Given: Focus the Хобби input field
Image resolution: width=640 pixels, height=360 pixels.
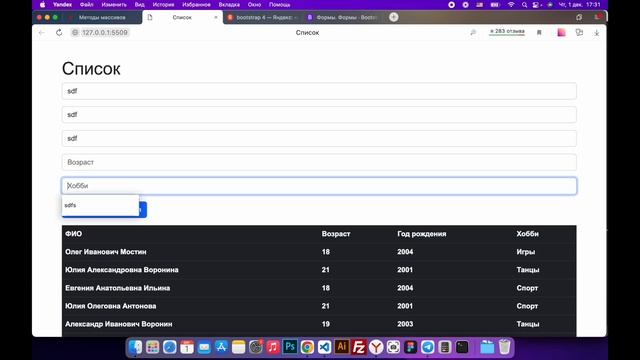Looking at the screenshot, I should click(319, 186).
